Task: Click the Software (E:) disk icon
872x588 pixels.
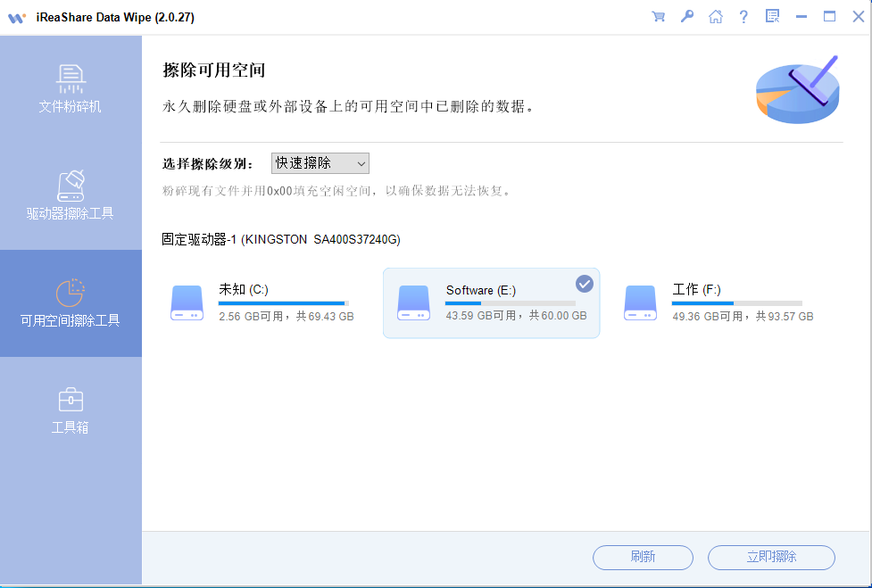Action: click(414, 302)
